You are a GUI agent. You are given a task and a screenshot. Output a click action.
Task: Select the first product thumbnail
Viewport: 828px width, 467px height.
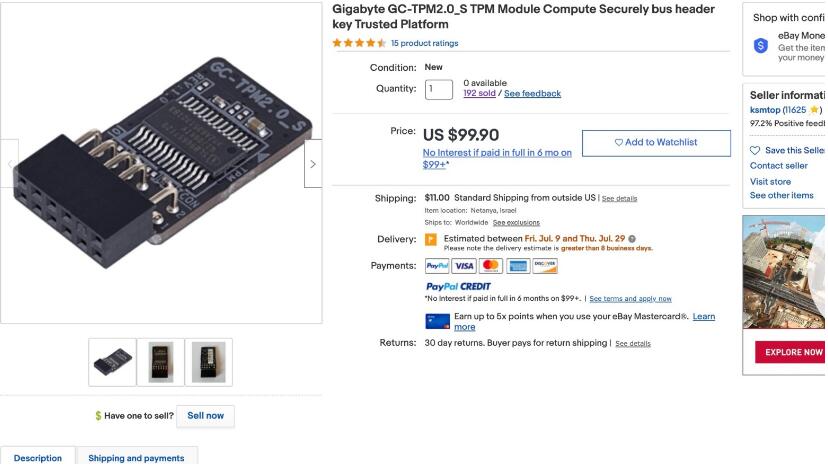tap(113, 362)
